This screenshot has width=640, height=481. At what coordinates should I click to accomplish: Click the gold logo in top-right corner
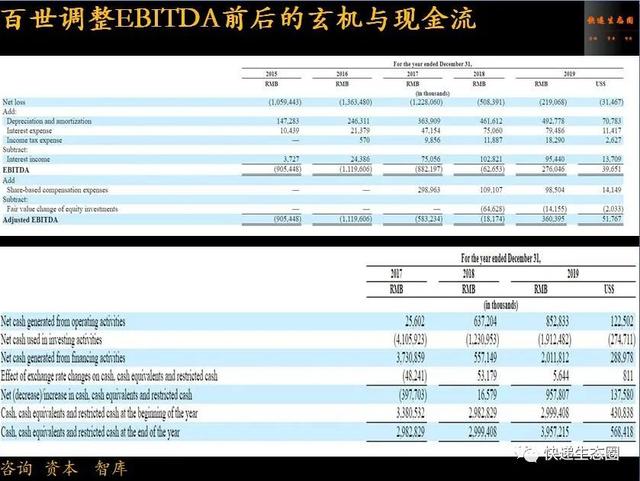pyautogui.click(x=611, y=27)
